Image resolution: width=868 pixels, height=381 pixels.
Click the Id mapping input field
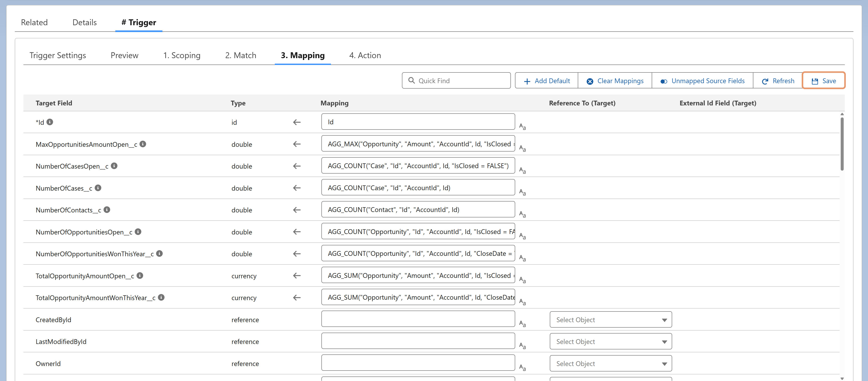coord(418,122)
